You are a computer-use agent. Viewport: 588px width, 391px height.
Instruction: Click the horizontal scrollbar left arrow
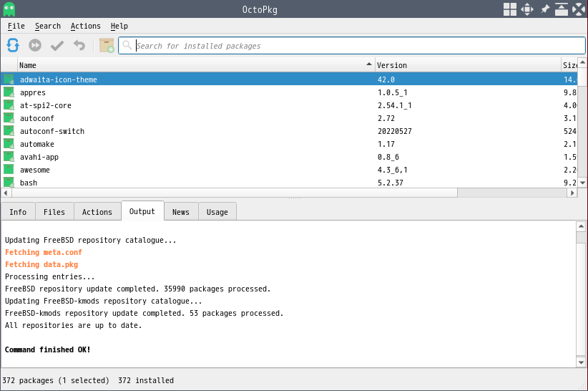[x=6, y=193]
